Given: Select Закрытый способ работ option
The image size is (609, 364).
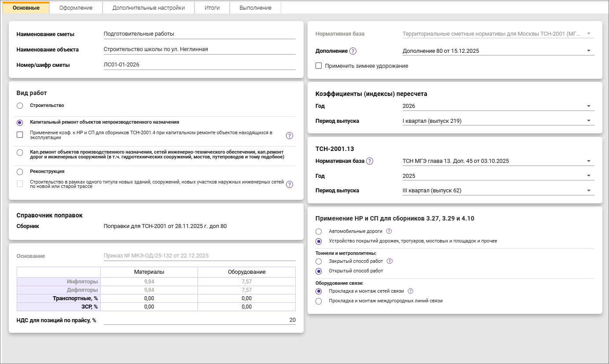Looking at the screenshot, I should pyautogui.click(x=319, y=261).
